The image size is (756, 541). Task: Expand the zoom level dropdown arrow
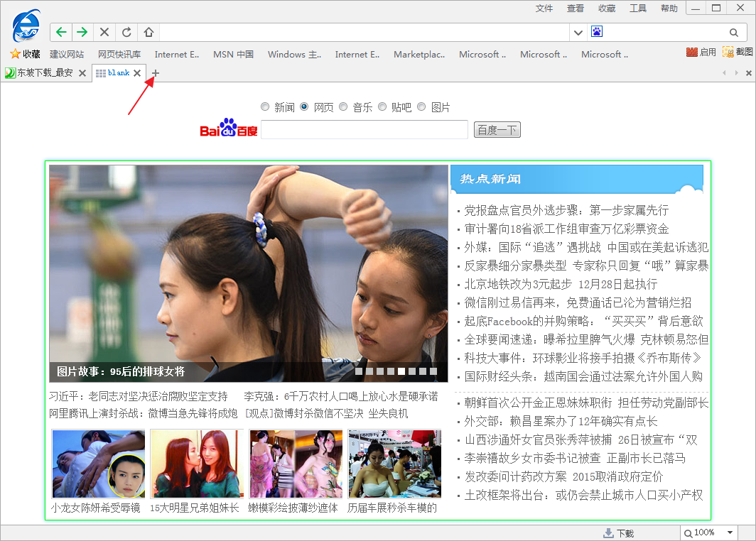[x=730, y=532]
